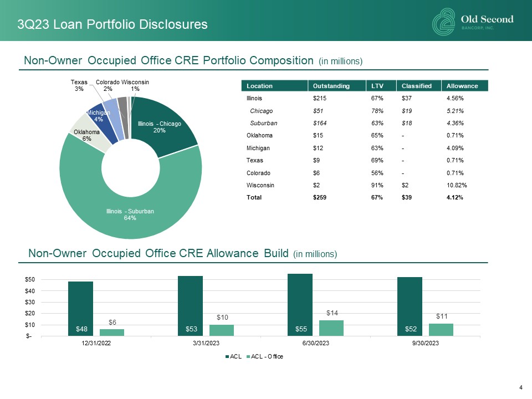
Task: Click the Texas 3% chart label
Action: pos(79,85)
